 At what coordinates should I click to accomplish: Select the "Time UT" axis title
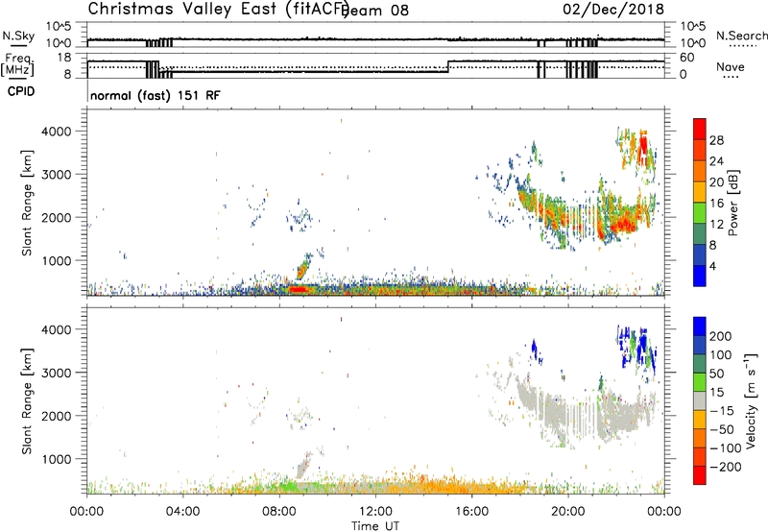pyautogui.click(x=375, y=526)
